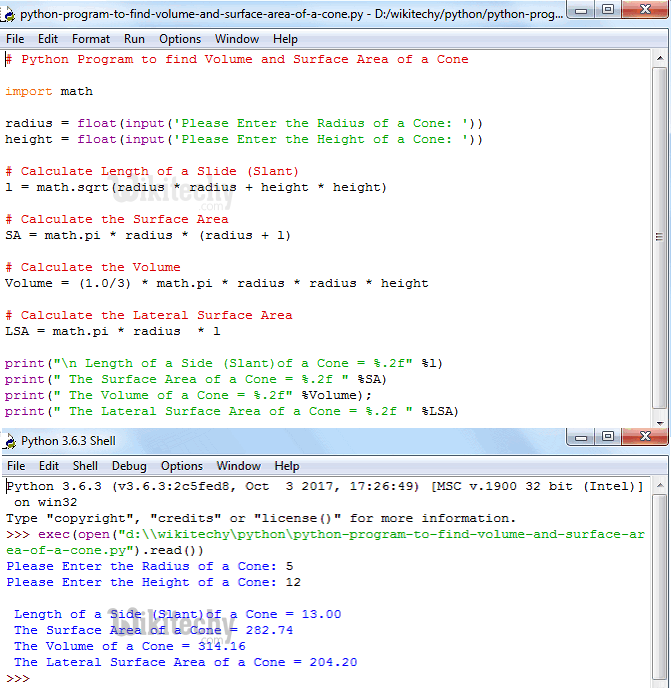
Task: Open the File menu in Python Shell
Action: point(16,466)
